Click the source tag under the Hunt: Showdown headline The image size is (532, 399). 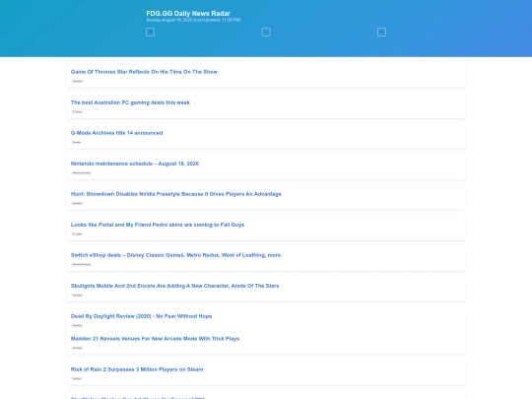click(77, 203)
